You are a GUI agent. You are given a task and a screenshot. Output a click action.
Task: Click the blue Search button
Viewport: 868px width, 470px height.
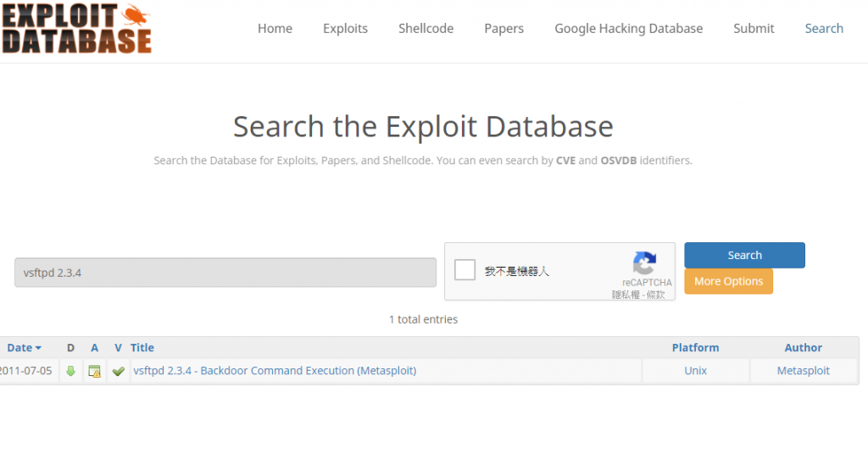pos(744,255)
